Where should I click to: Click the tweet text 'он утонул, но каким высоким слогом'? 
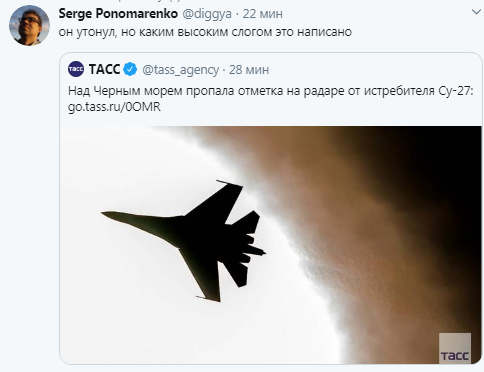pos(160,32)
